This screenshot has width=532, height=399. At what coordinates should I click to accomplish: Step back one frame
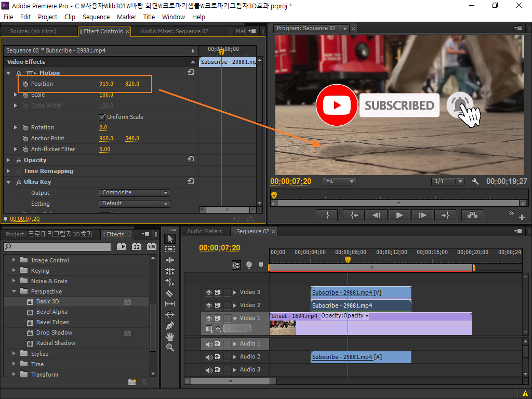376,216
